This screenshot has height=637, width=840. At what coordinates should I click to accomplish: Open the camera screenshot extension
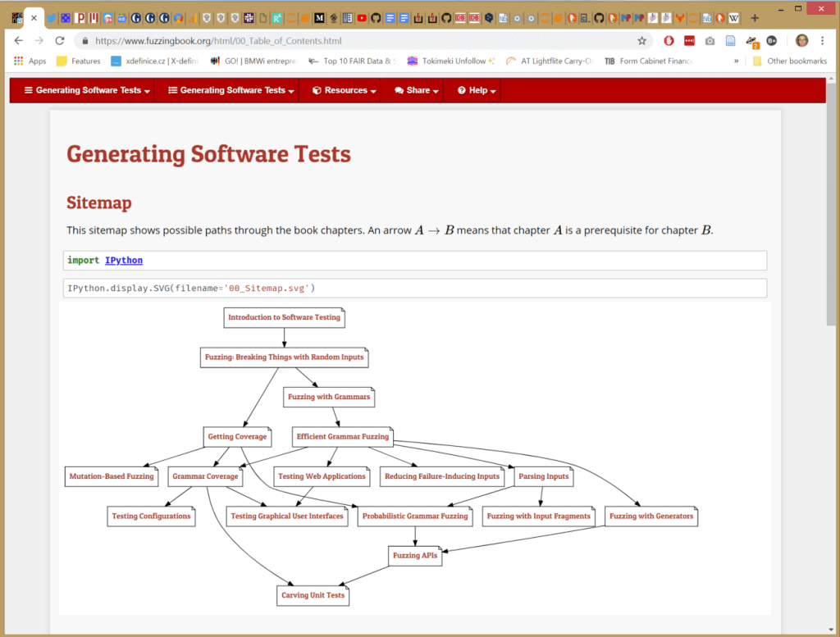pos(710,39)
